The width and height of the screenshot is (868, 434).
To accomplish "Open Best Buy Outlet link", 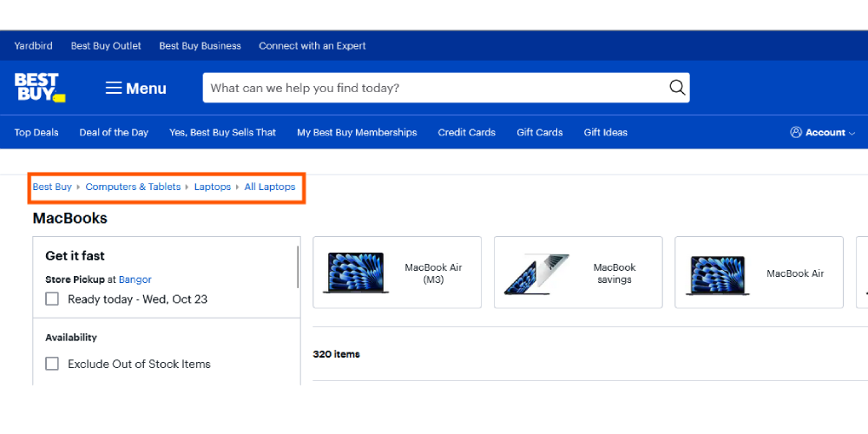I will 106,46.
